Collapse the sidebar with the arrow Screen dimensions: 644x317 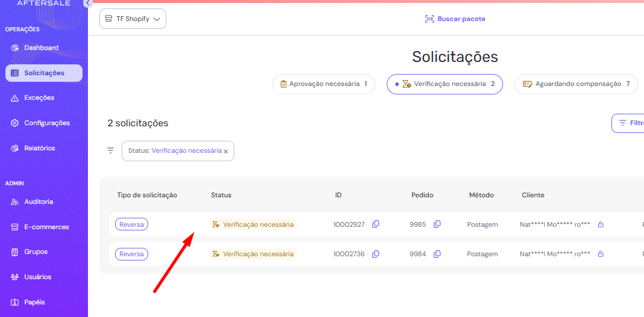87,3
